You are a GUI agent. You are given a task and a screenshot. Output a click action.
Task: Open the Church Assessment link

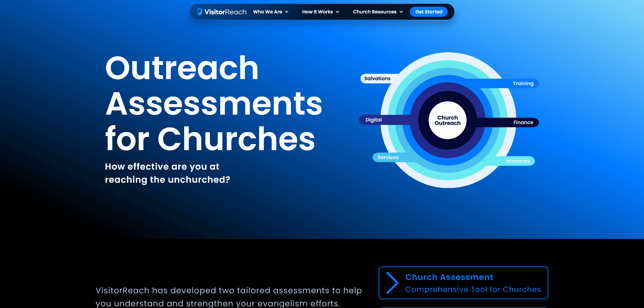coord(449,277)
